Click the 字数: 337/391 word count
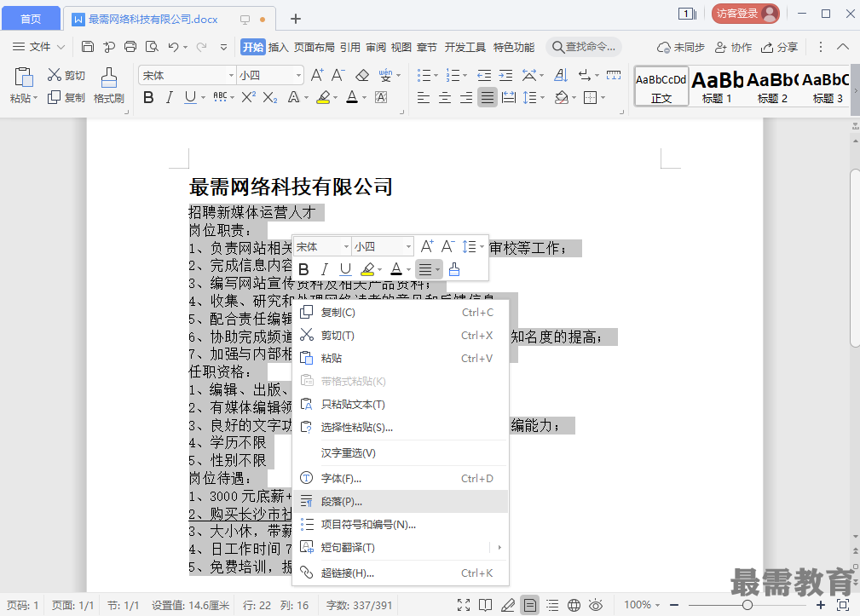Viewport: 860px width, 616px height. (x=359, y=605)
